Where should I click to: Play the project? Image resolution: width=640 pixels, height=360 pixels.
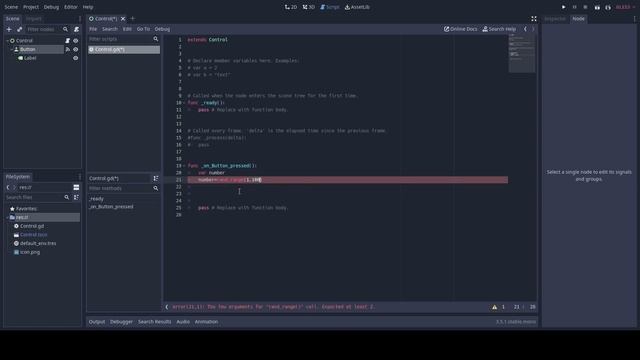(x=564, y=7)
